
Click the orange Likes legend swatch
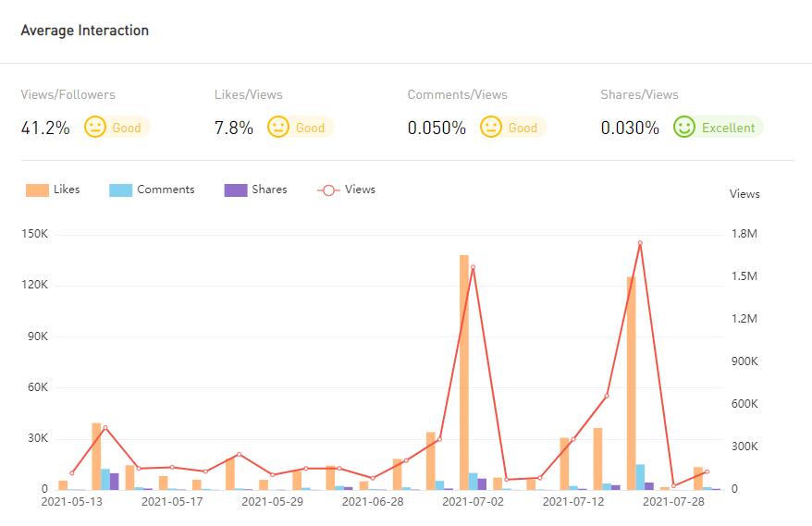tap(37, 190)
